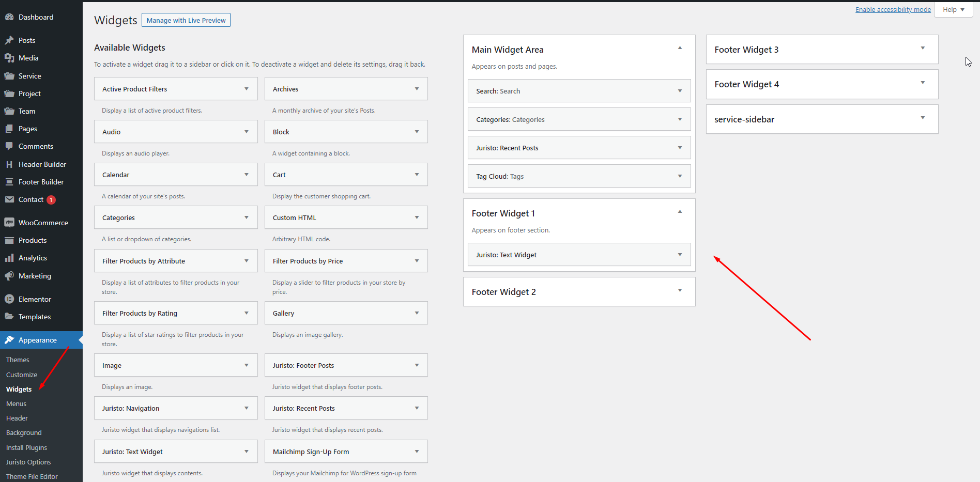The width and height of the screenshot is (980, 482).
Task: Click the Dashboard gauge icon in sidebar
Action: pyautogui.click(x=9, y=17)
